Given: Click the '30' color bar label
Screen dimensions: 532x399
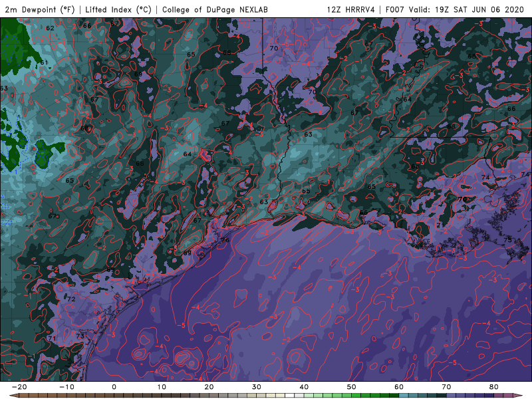Looking at the screenshot, I should click(x=257, y=387).
